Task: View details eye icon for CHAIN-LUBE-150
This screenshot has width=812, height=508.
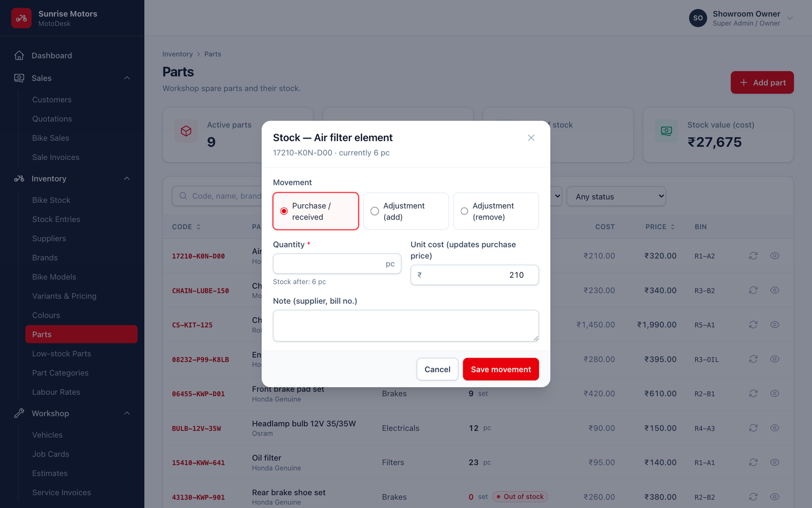Action: pyautogui.click(x=774, y=290)
